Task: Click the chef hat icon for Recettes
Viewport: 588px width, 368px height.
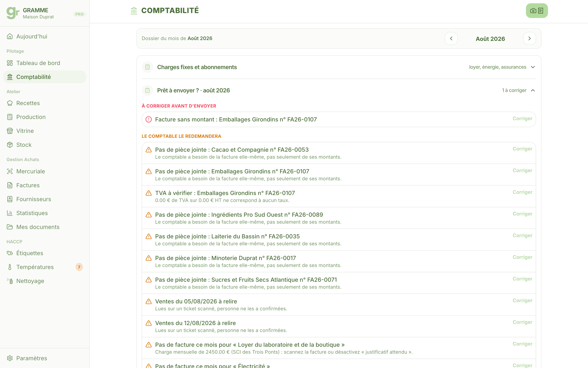Action: click(x=10, y=103)
